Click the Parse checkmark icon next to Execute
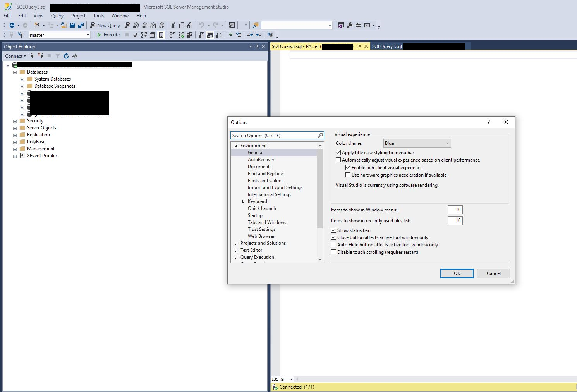Screen dimensions: 577x392 click(135, 35)
